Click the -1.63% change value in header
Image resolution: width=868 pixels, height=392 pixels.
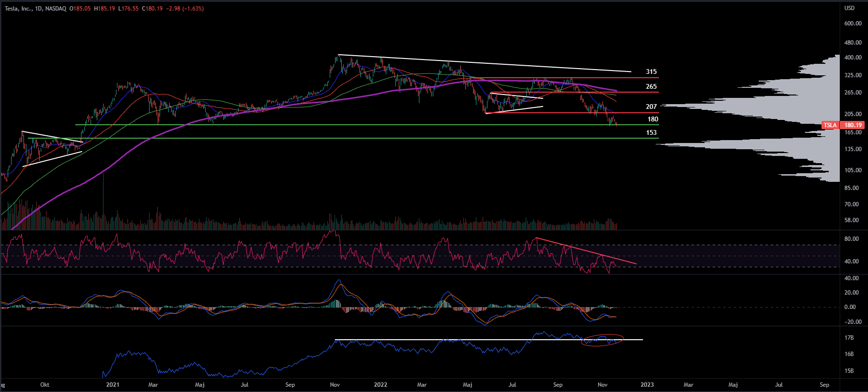click(x=194, y=9)
